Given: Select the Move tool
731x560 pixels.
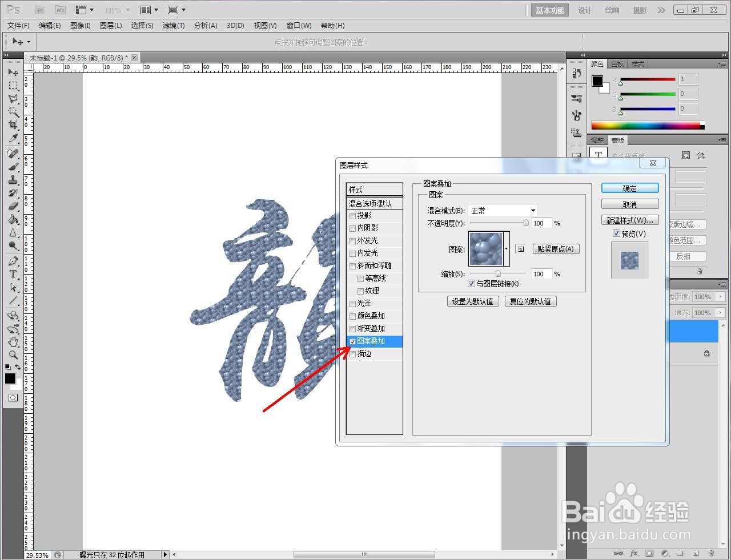Looking at the screenshot, I should [13, 72].
